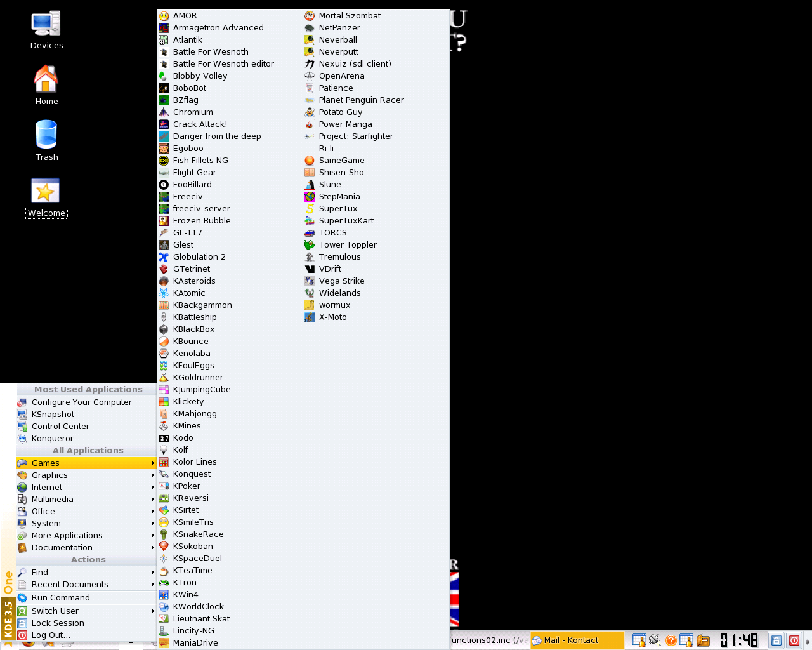Click the Nexuiz (sdl client) icon

coord(310,64)
